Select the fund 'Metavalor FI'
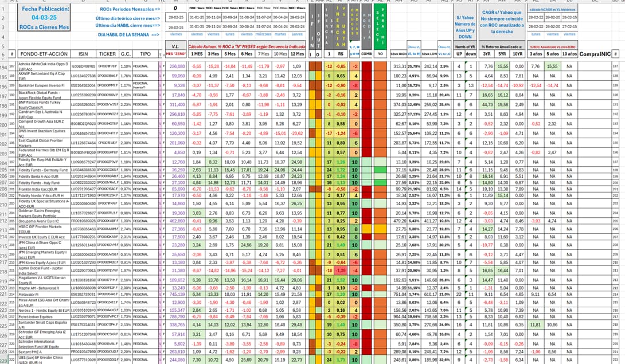 tap(28, 294)
